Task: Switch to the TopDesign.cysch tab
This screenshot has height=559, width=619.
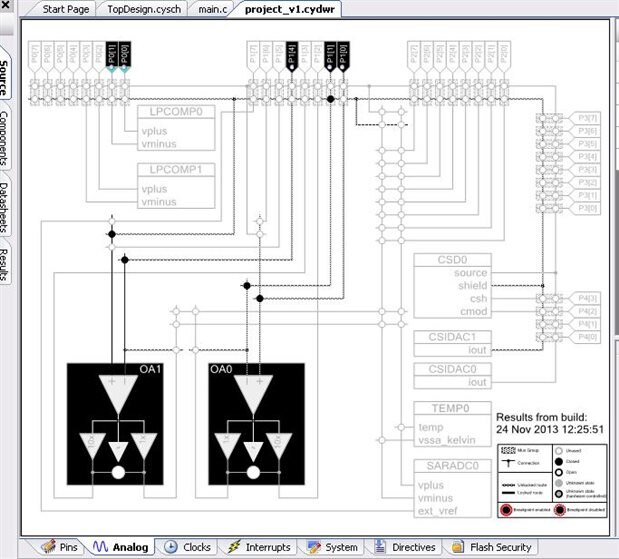Action: point(144,9)
